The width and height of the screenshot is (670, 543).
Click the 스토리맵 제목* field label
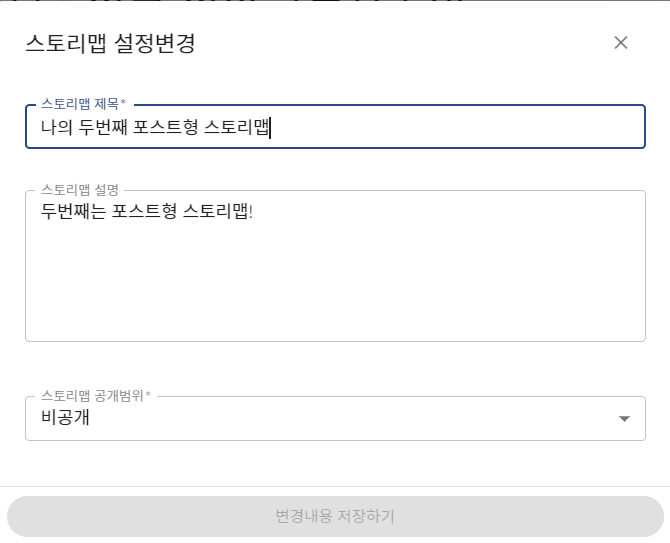point(83,103)
